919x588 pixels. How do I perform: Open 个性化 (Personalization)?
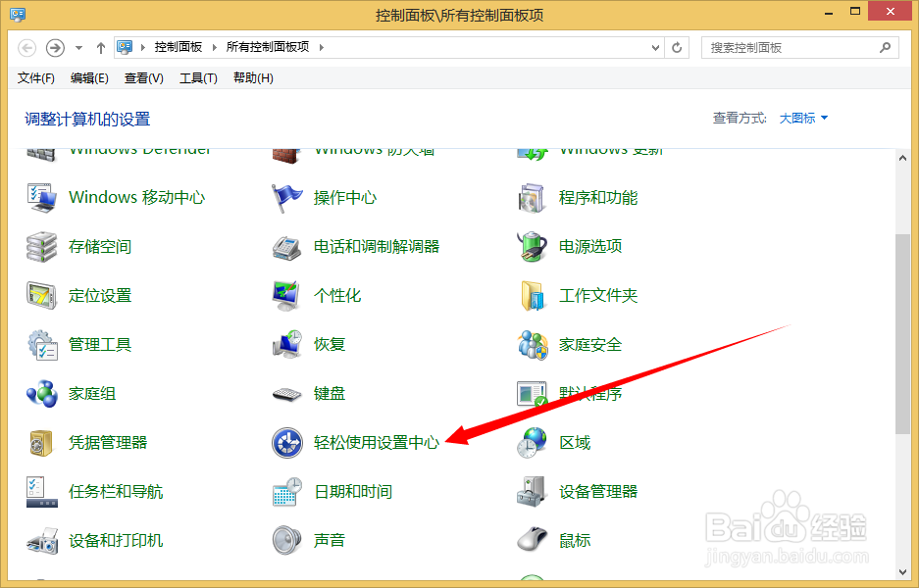[x=337, y=295]
